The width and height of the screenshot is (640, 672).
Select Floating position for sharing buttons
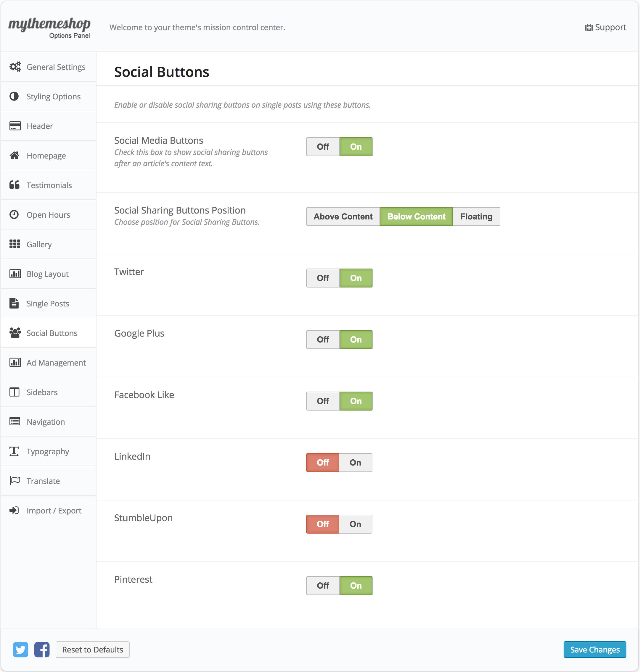(x=476, y=217)
